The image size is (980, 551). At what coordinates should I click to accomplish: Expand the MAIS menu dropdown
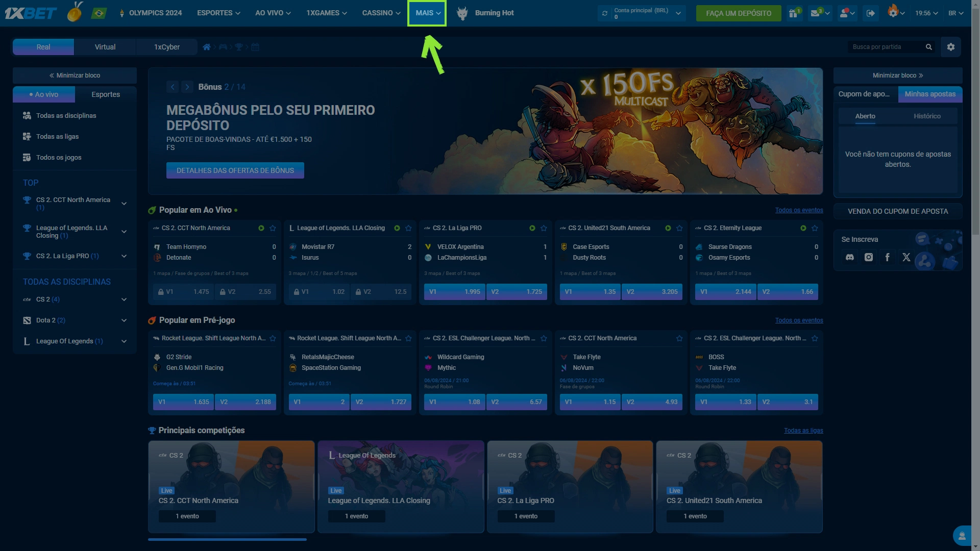(x=428, y=13)
